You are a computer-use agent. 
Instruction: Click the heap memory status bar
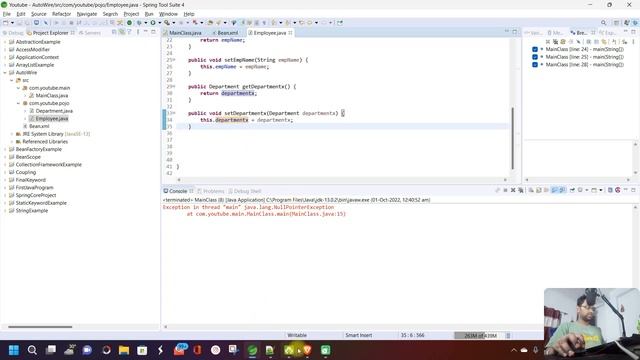click(480, 336)
